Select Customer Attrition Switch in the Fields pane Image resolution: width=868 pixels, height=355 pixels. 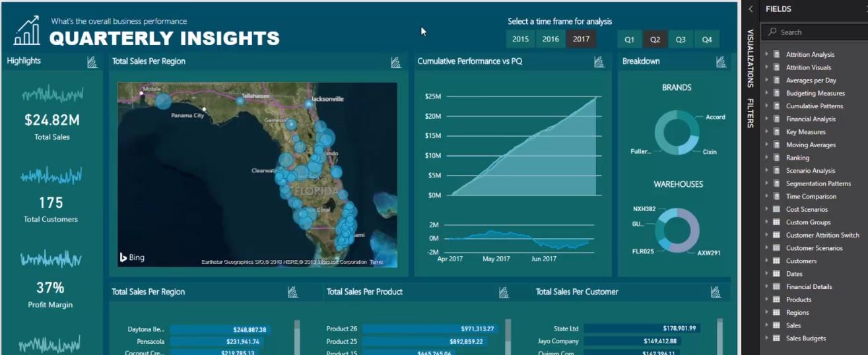(822, 235)
